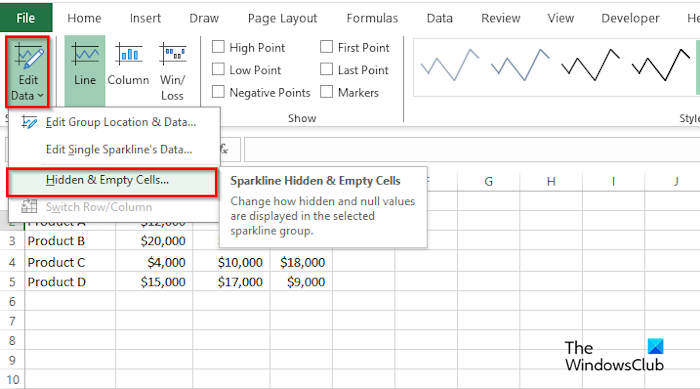Open the File backstage button

(x=26, y=17)
